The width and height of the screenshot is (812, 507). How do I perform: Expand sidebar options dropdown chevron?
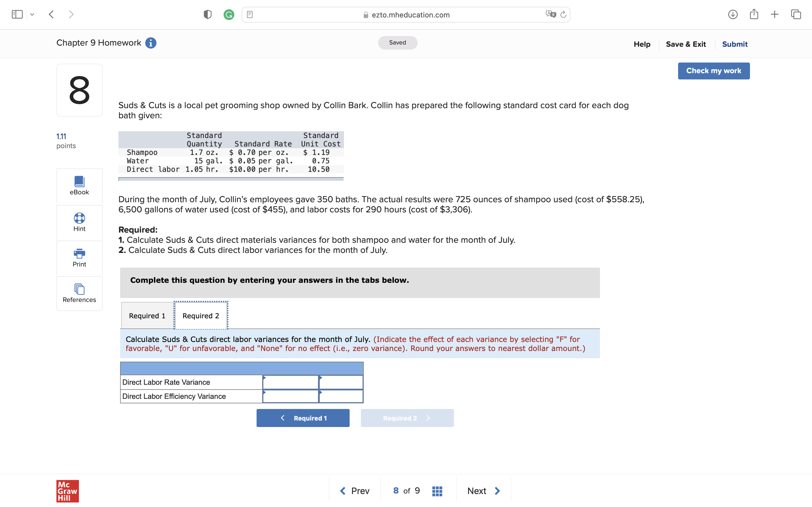pyautogui.click(x=32, y=14)
